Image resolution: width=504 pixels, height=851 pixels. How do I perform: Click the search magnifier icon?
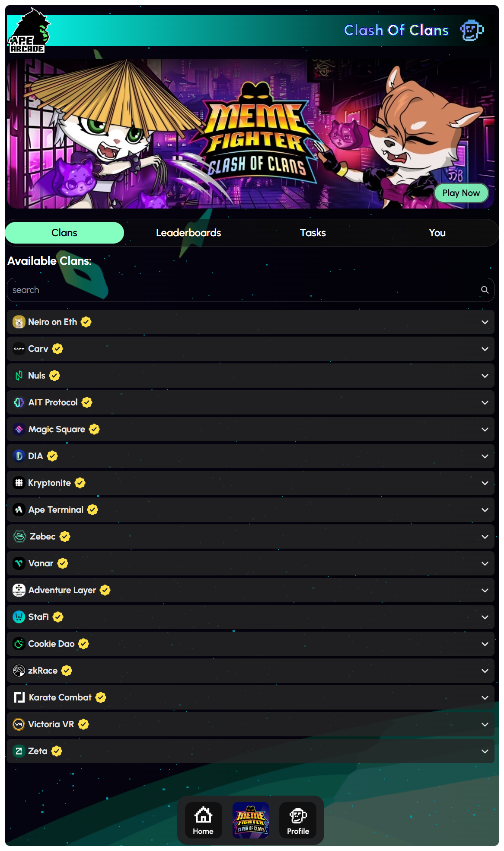[x=485, y=290]
